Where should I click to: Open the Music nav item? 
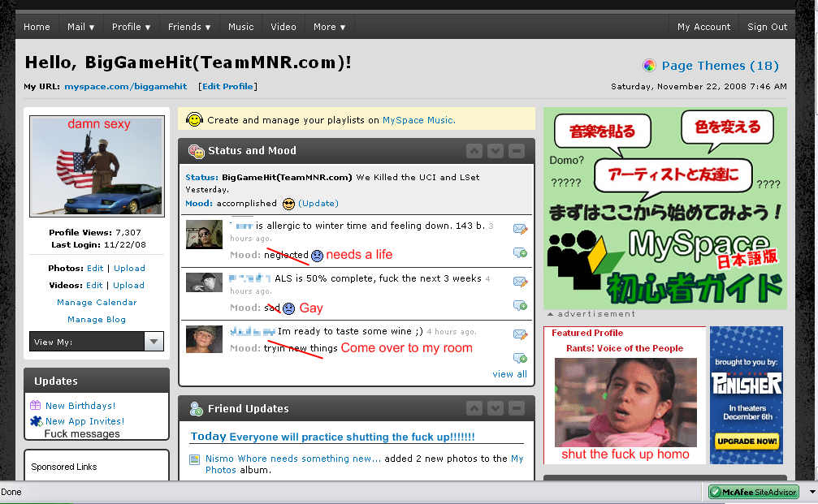point(240,27)
